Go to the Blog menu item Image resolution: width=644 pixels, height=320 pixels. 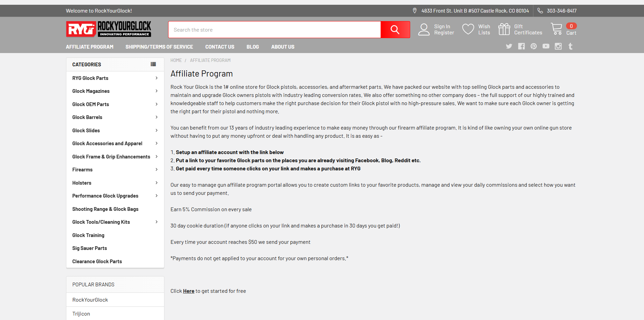[x=253, y=47]
